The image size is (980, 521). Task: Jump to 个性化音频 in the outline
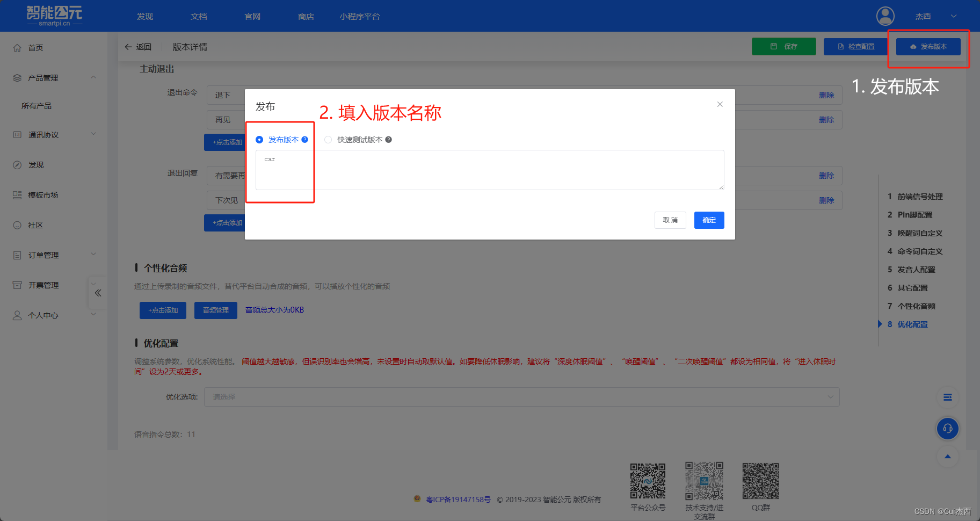(x=916, y=306)
